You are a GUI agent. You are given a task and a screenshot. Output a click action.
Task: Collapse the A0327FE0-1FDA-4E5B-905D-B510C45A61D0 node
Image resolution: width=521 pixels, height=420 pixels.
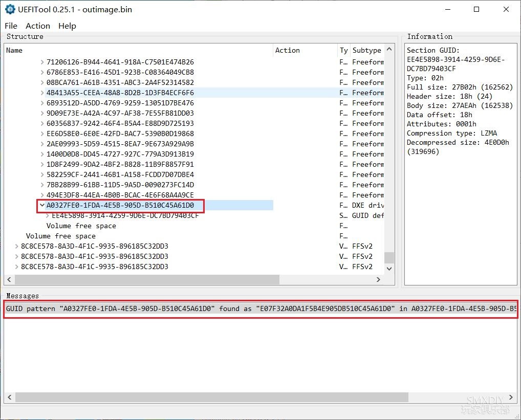[x=42, y=205]
